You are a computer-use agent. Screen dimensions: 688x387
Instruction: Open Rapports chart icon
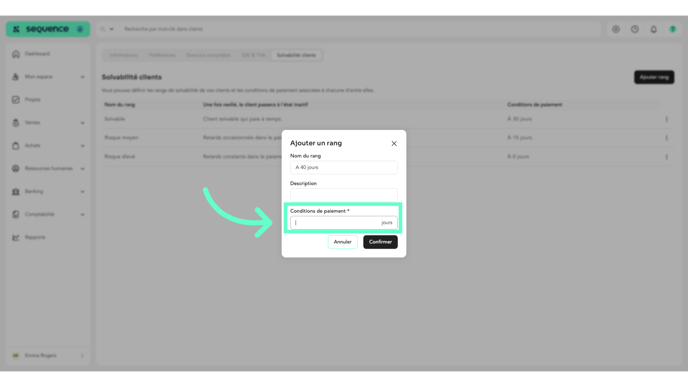tap(16, 237)
